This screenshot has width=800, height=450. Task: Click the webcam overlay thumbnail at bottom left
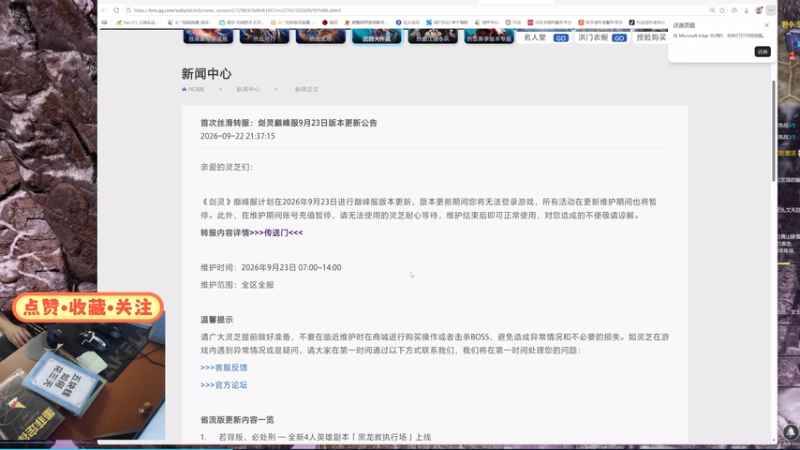tap(83, 376)
